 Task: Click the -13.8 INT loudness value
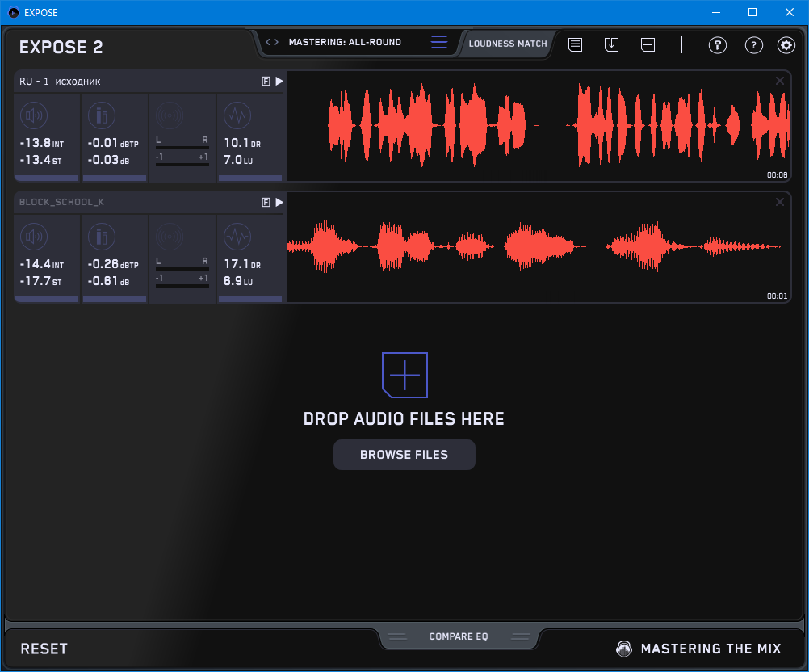tap(42, 143)
